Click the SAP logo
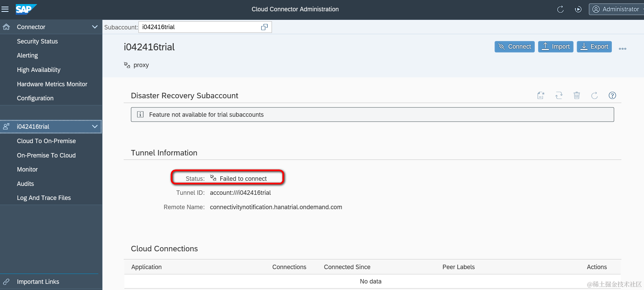This screenshot has height=290, width=644. pos(26,9)
